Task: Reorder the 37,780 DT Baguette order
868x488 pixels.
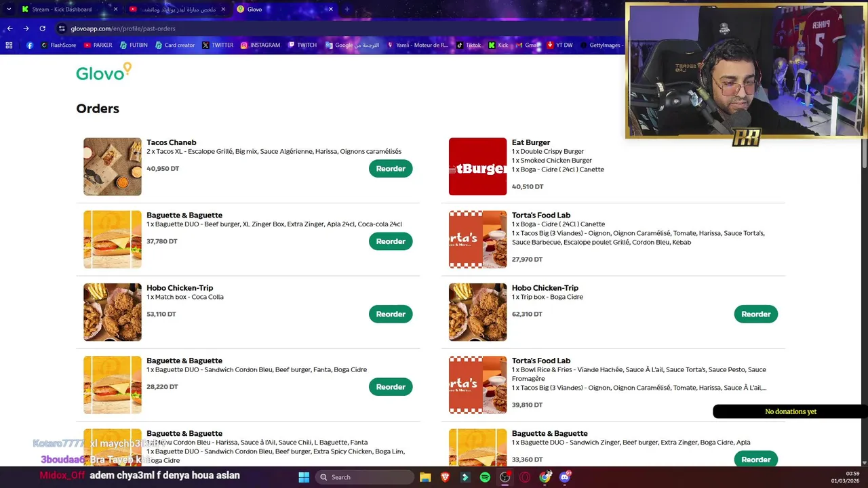Action: [x=391, y=241]
